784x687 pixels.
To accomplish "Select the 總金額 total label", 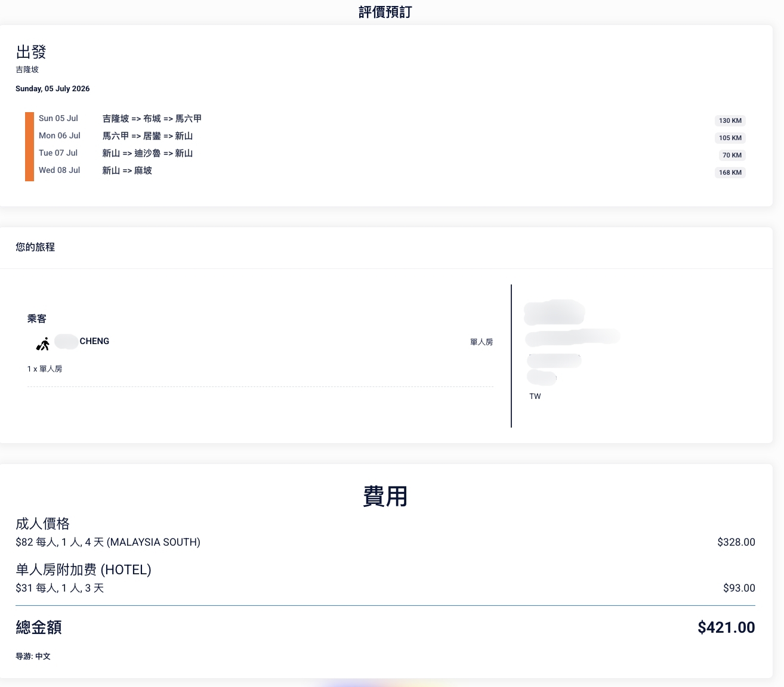I will (x=39, y=627).
